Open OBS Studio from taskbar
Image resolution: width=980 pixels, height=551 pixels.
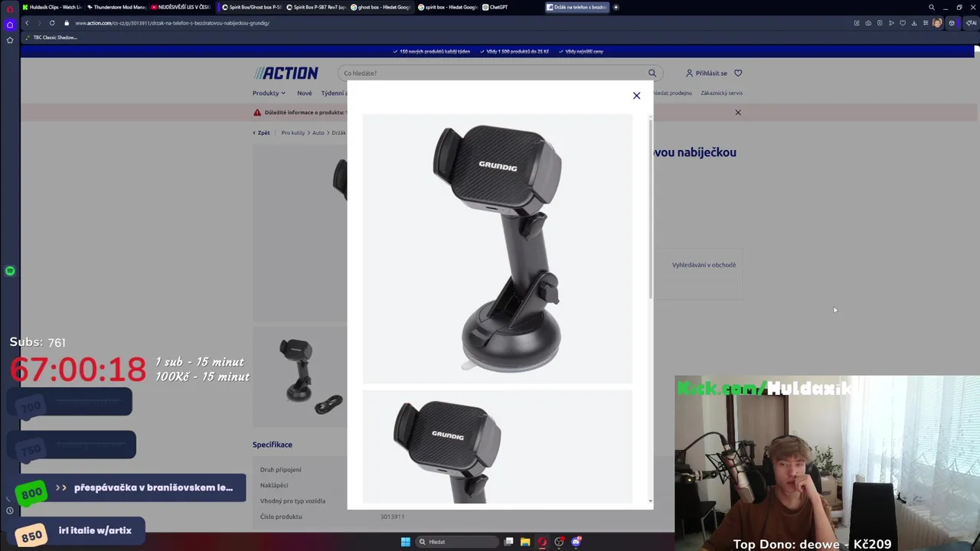click(x=560, y=542)
